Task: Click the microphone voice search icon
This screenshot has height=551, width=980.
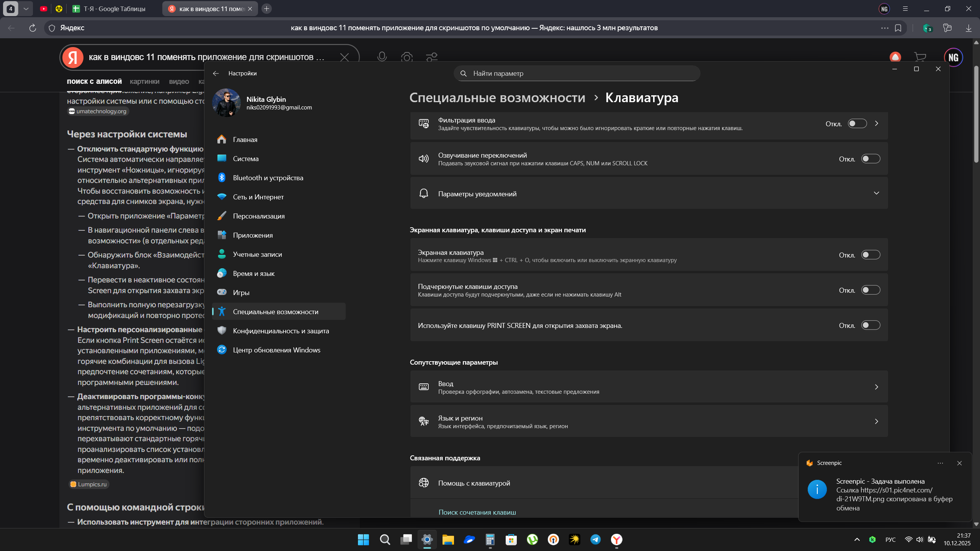Action: 382,57
